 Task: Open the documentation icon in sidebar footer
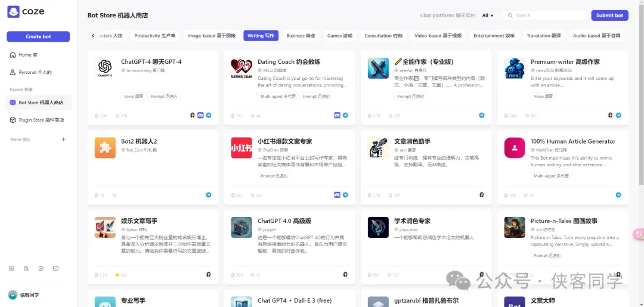point(11,268)
